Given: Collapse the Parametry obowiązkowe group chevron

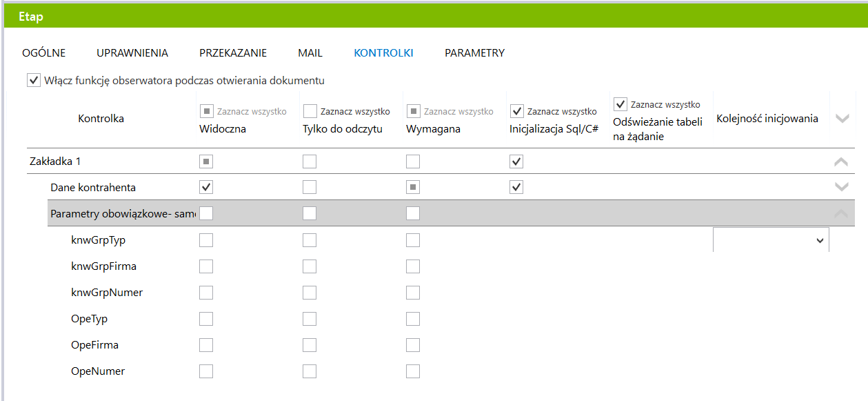Looking at the screenshot, I should click(x=841, y=213).
